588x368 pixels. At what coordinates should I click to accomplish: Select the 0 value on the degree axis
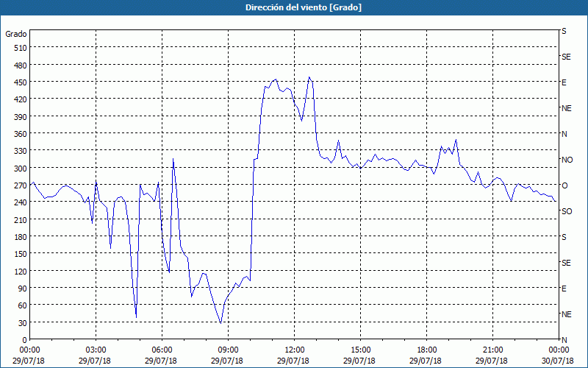tap(25, 340)
